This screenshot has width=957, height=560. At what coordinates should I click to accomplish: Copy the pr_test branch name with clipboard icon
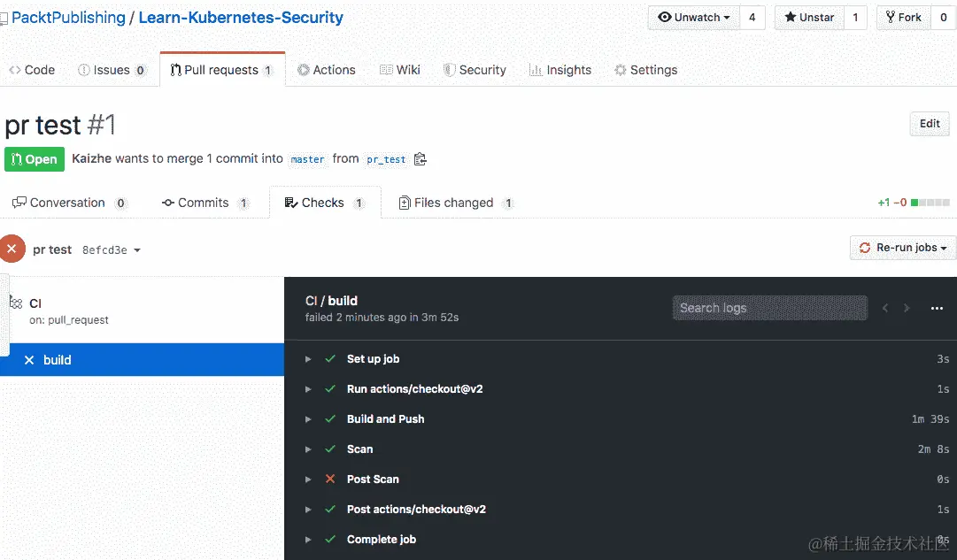pyautogui.click(x=420, y=159)
